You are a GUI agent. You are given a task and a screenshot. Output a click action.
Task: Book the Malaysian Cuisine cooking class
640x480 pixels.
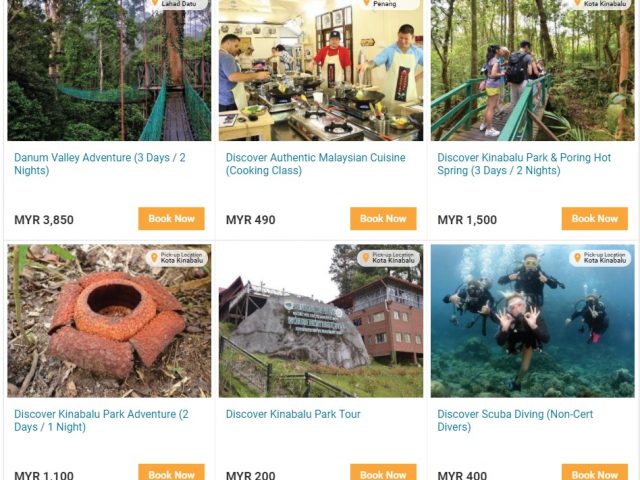383,218
